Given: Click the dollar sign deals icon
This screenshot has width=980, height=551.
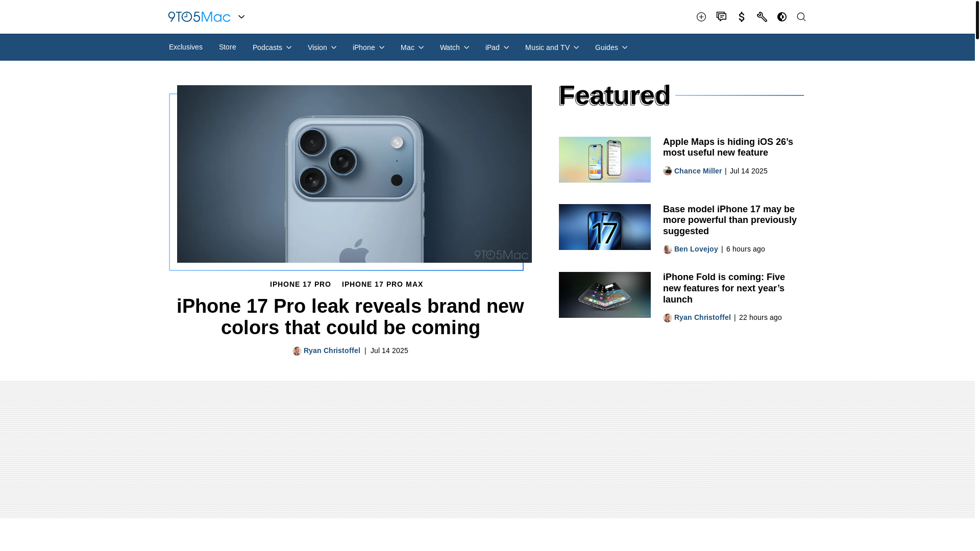Looking at the screenshot, I should 742,17.
